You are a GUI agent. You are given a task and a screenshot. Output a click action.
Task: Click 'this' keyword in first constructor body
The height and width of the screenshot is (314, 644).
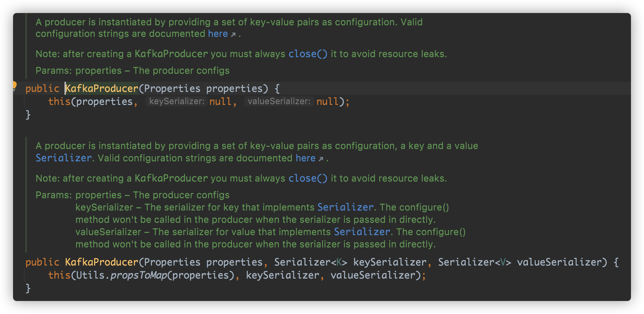click(x=59, y=102)
